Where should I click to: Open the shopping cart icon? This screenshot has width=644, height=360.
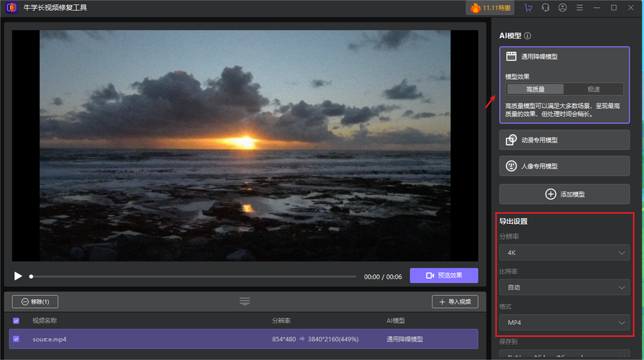coord(529,7)
